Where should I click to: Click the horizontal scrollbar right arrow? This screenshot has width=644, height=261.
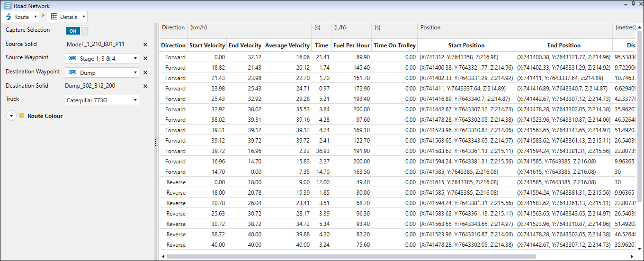[x=632, y=256]
